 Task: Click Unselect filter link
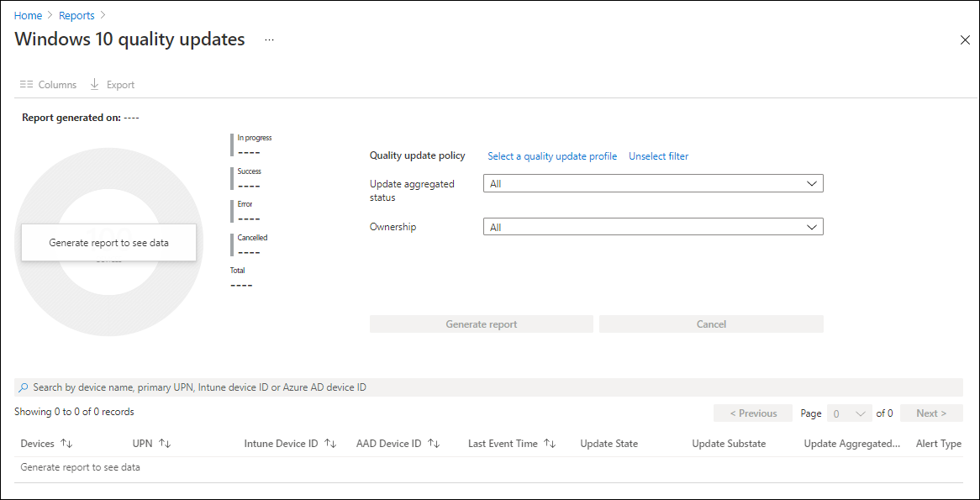(x=659, y=156)
